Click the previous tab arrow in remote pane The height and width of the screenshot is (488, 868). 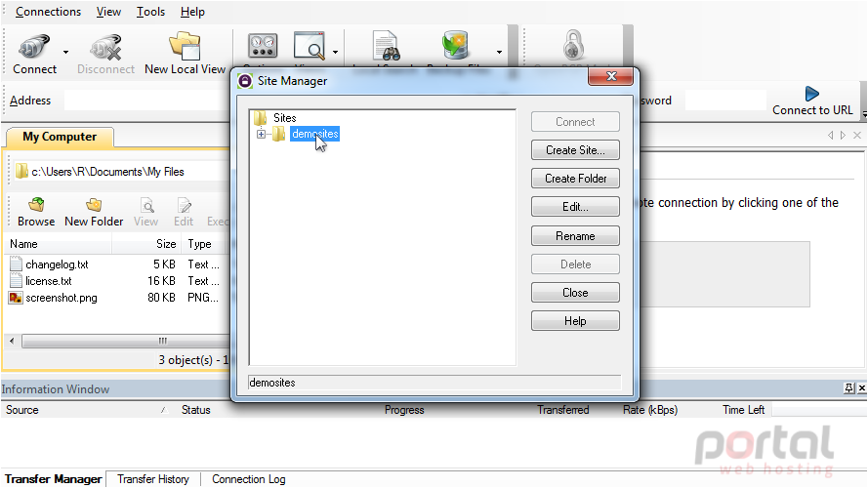(830, 135)
